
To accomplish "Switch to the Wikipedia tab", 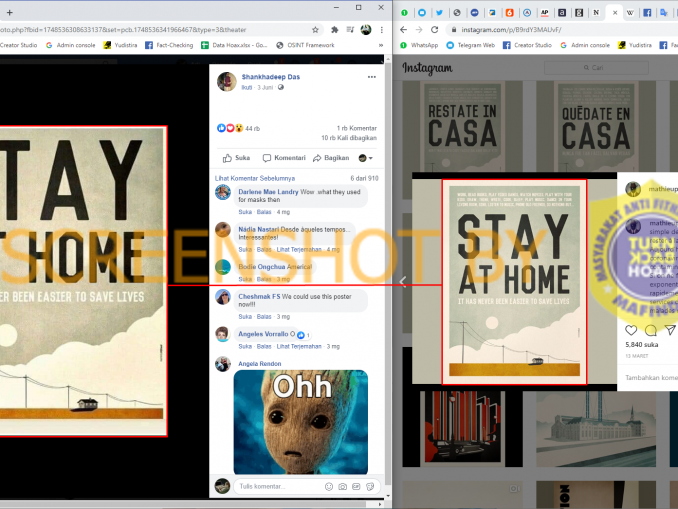I will point(630,13).
